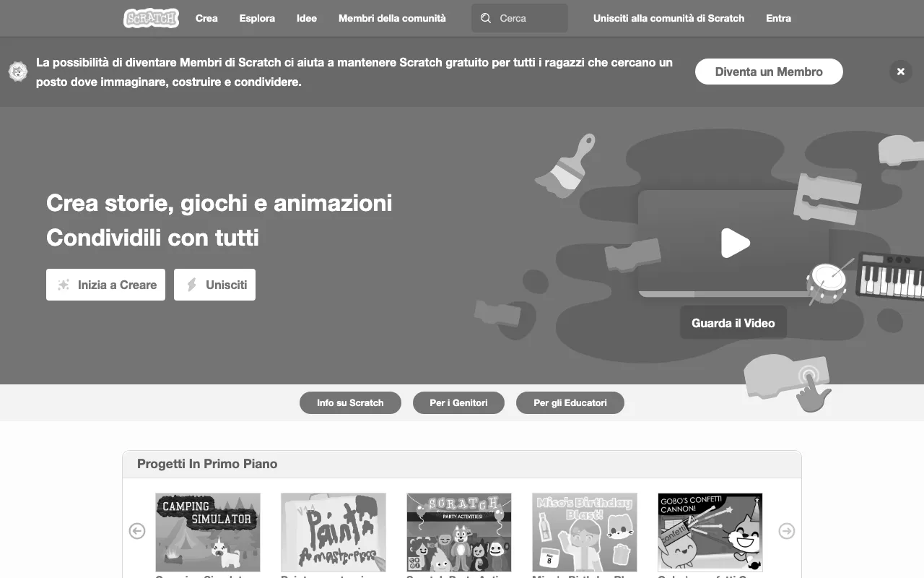Click the Guarda il Video button

[733, 323]
